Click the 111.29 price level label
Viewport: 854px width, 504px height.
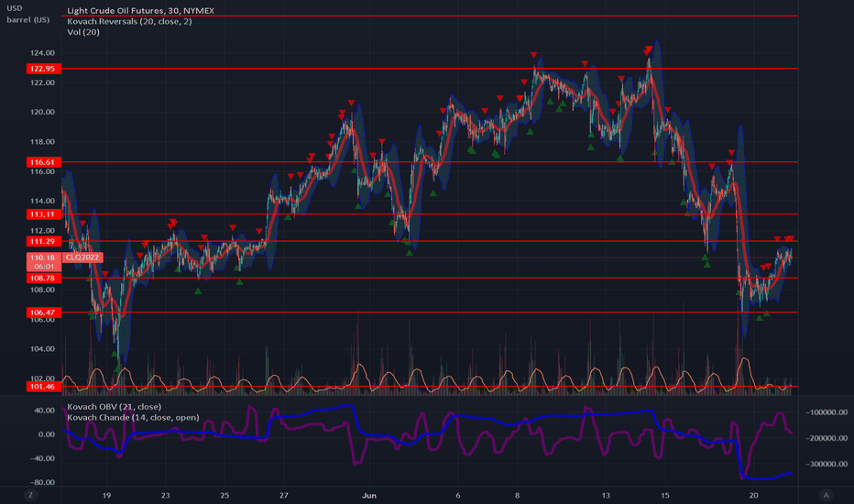(44, 241)
